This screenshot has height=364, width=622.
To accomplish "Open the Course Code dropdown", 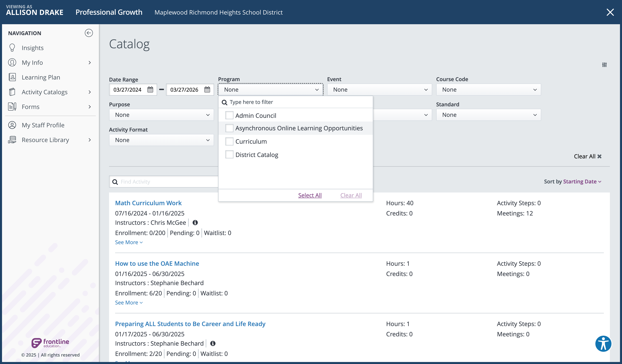I will tap(489, 90).
